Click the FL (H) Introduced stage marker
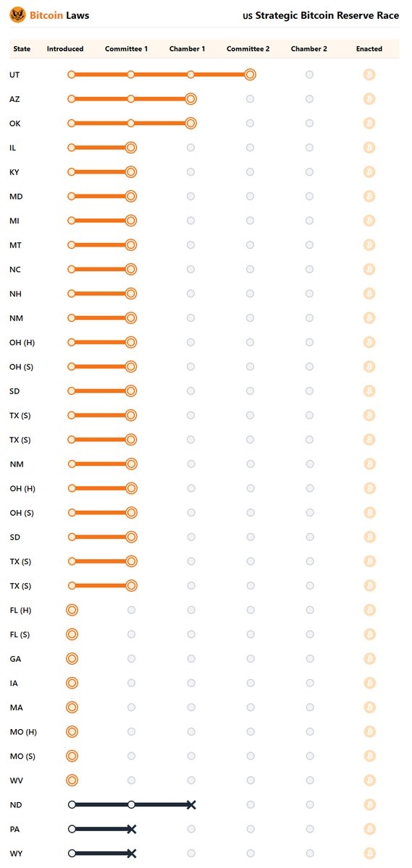Viewport: 412px width, 868px height. coord(72,610)
